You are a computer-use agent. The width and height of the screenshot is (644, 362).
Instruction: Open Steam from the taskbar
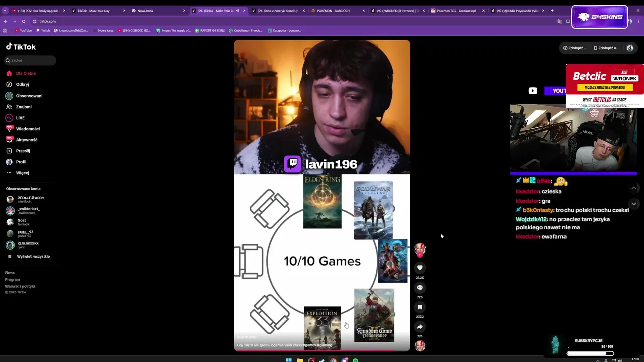pyautogui.click(x=322, y=360)
